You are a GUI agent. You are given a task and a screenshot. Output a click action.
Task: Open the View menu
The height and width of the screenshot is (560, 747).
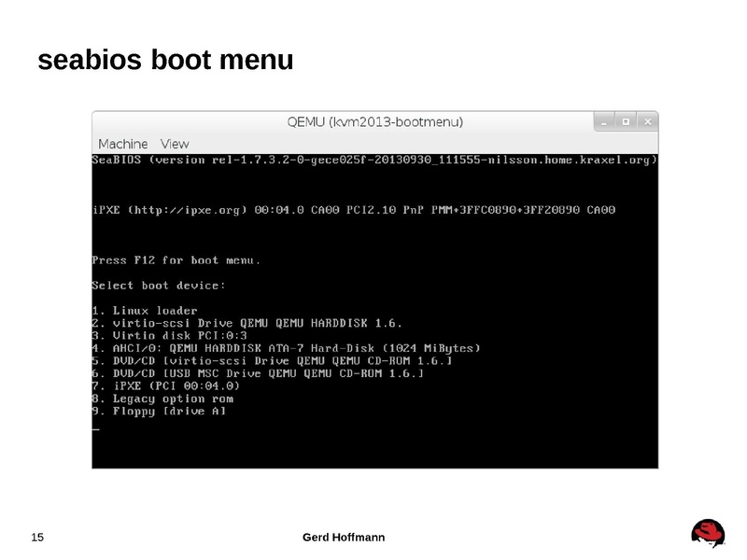click(174, 143)
